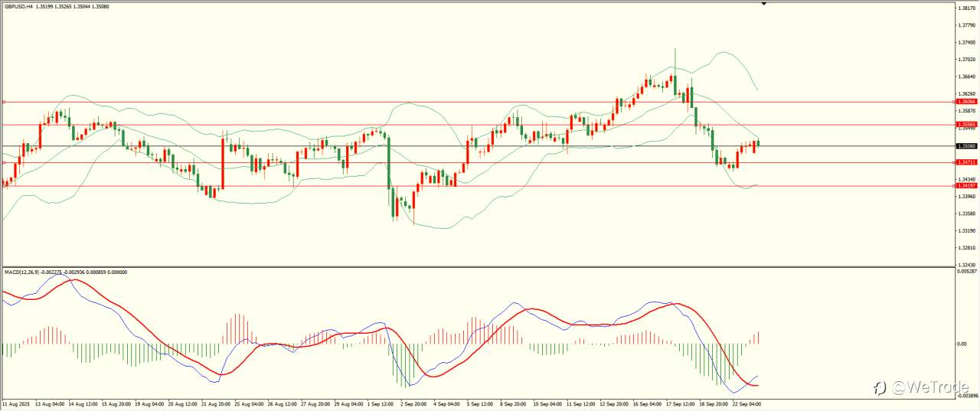Click the 1.37400 price scale value
Viewport: 980px width, 411px height.
tap(967, 42)
